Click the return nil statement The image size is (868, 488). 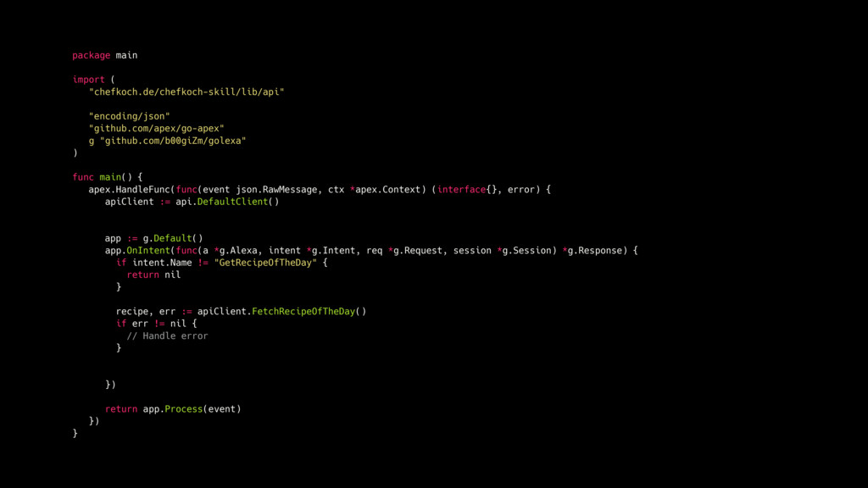[153, 274]
